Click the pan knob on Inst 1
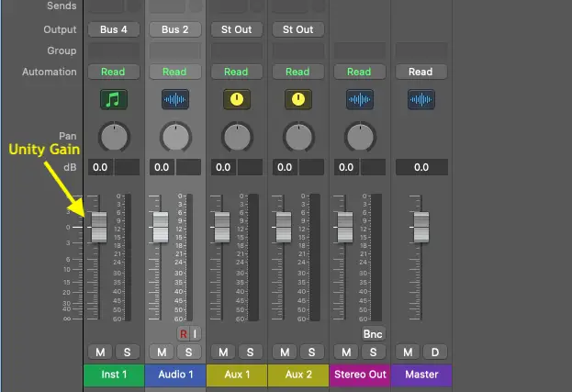 click(114, 137)
